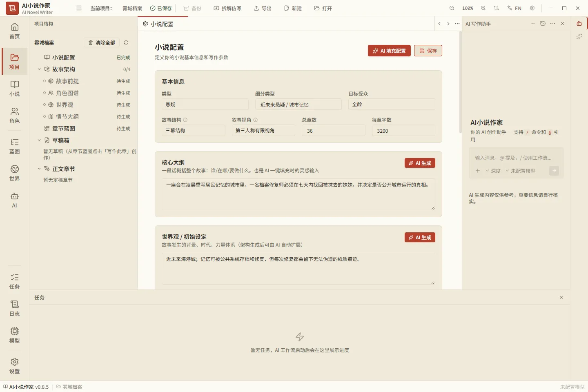588x392 pixels.
Task: Open the 首页 home sidebar icon
Action: [14, 31]
